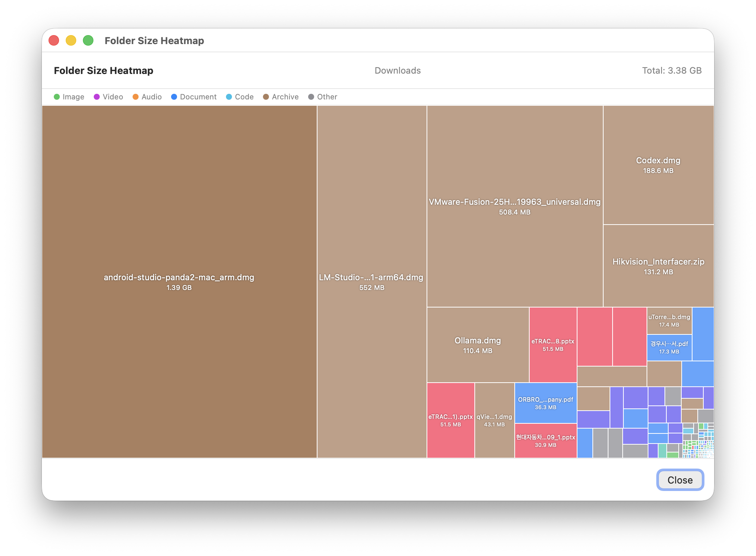Select the green purple dot beside Video label
Screen dimensions: 756x556
click(96, 97)
